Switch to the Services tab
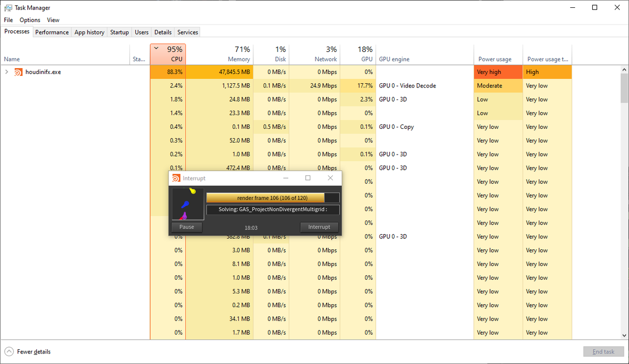 pos(188,32)
